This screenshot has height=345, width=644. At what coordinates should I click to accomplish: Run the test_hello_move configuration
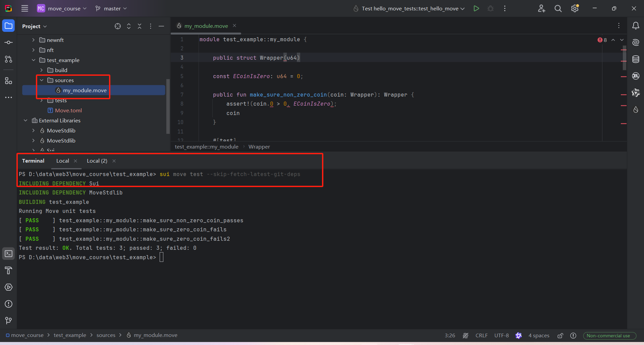[476, 8]
